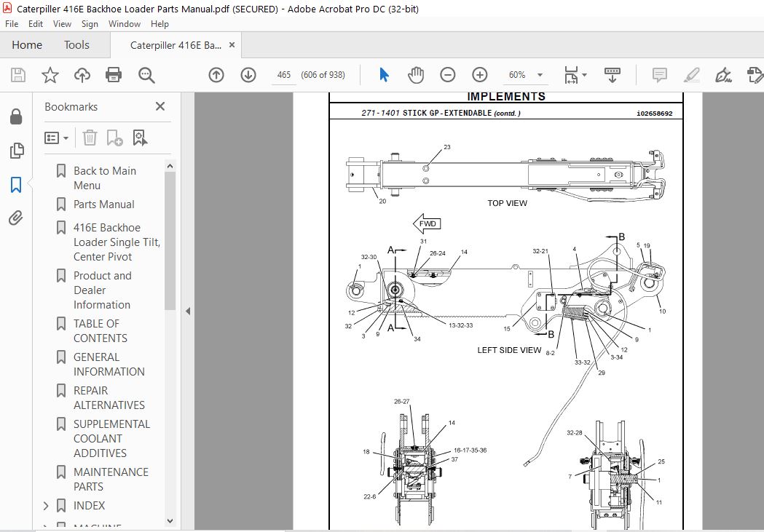Open the attachments paperclip panel

16,218
